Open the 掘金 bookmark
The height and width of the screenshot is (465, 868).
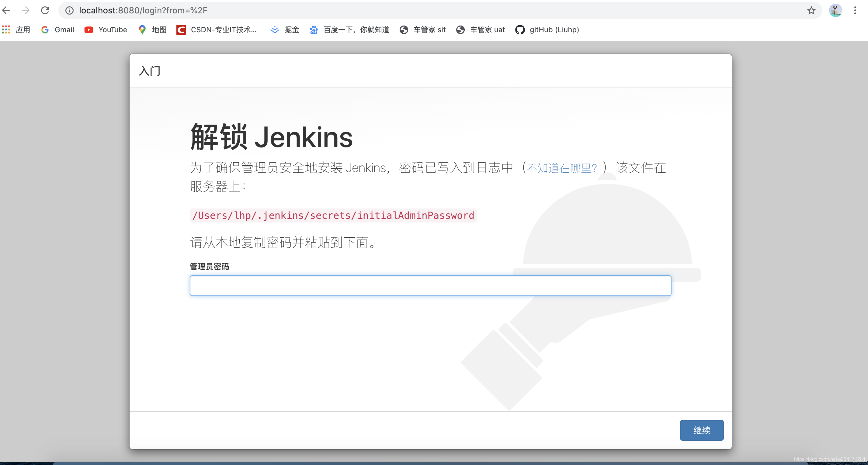285,29
